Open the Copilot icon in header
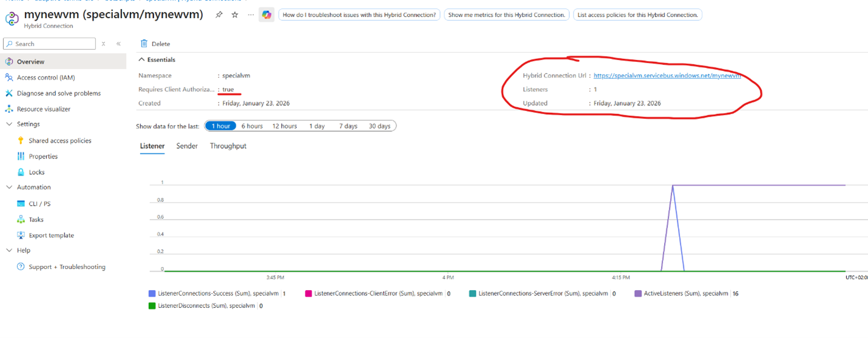Viewport: 868px width, 338px height. click(x=266, y=15)
